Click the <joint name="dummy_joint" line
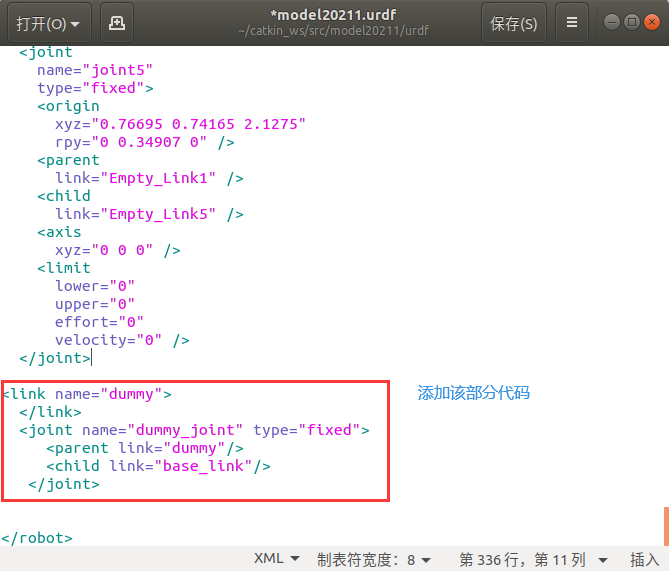 pos(194,430)
